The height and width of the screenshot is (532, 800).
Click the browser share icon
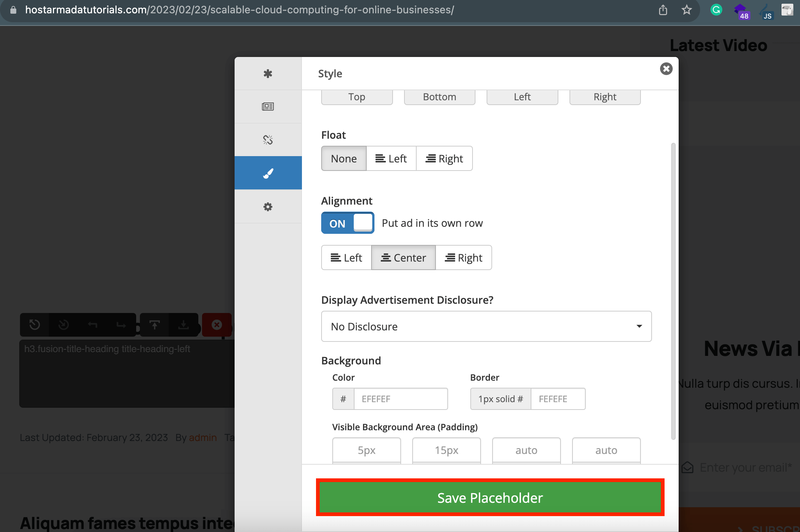click(663, 10)
